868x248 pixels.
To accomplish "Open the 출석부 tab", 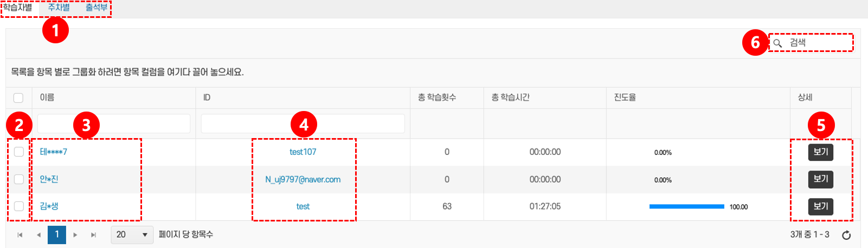I will click(x=97, y=8).
